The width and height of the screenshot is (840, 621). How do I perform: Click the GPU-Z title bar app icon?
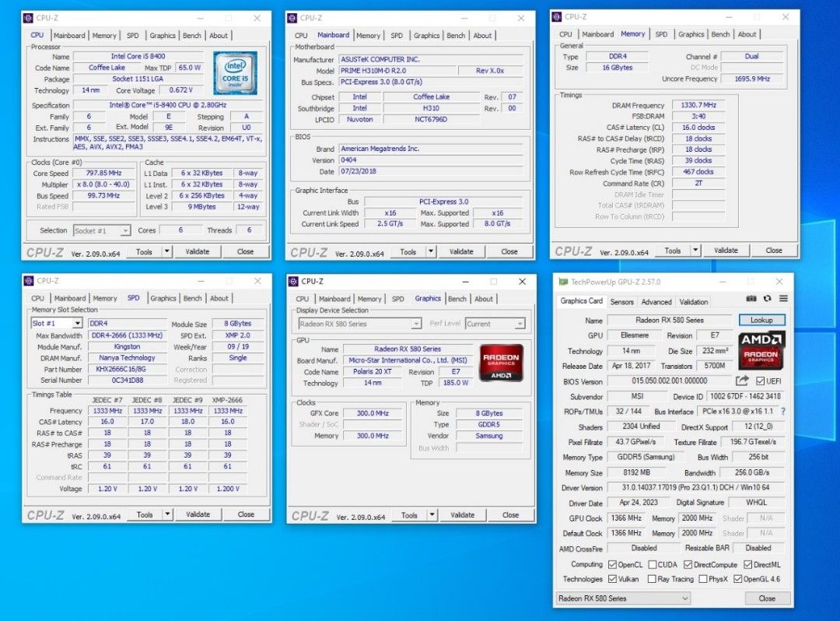[562, 281]
